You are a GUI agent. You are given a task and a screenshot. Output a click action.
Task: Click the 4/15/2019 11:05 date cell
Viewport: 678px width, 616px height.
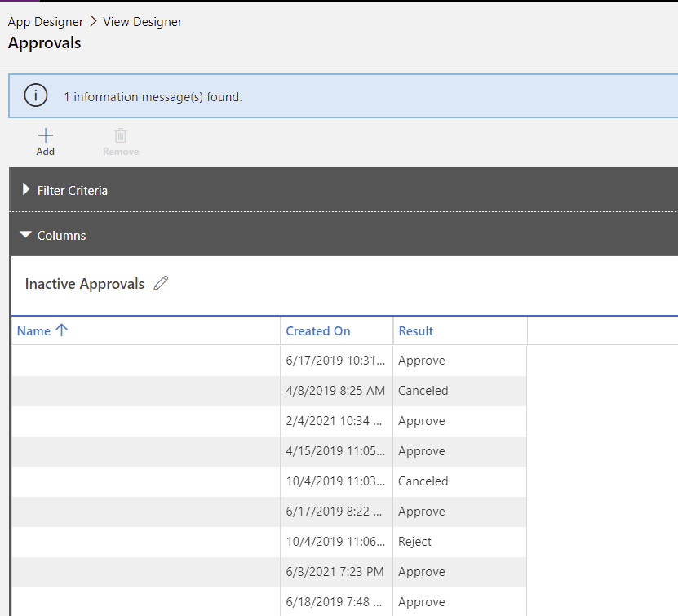click(337, 451)
